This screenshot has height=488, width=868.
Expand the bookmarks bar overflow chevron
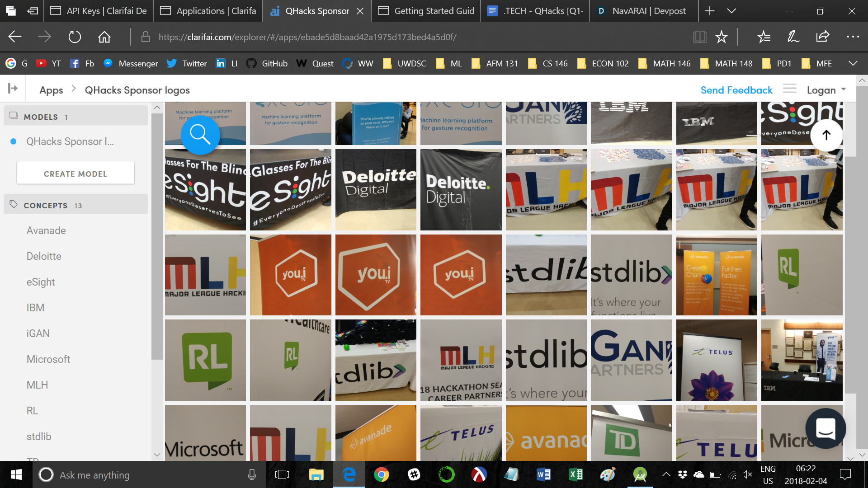coord(853,63)
